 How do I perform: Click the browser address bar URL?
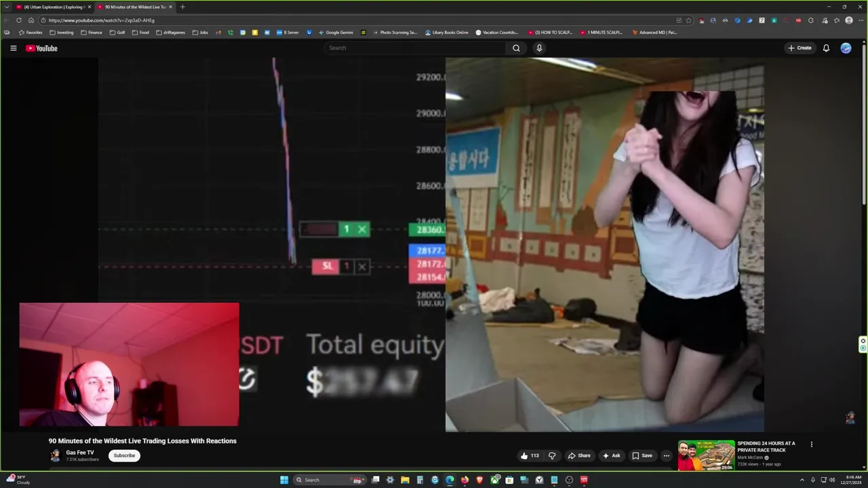[102, 20]
